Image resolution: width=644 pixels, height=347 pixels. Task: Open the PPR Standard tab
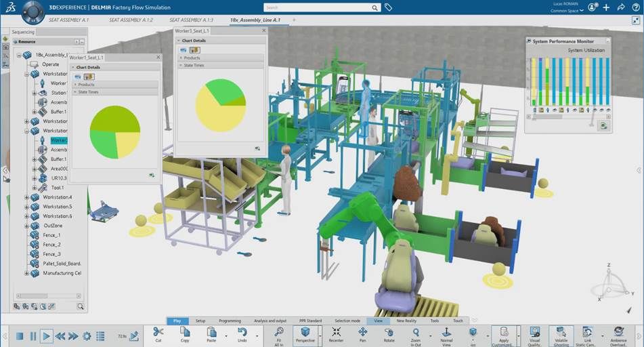311,321
